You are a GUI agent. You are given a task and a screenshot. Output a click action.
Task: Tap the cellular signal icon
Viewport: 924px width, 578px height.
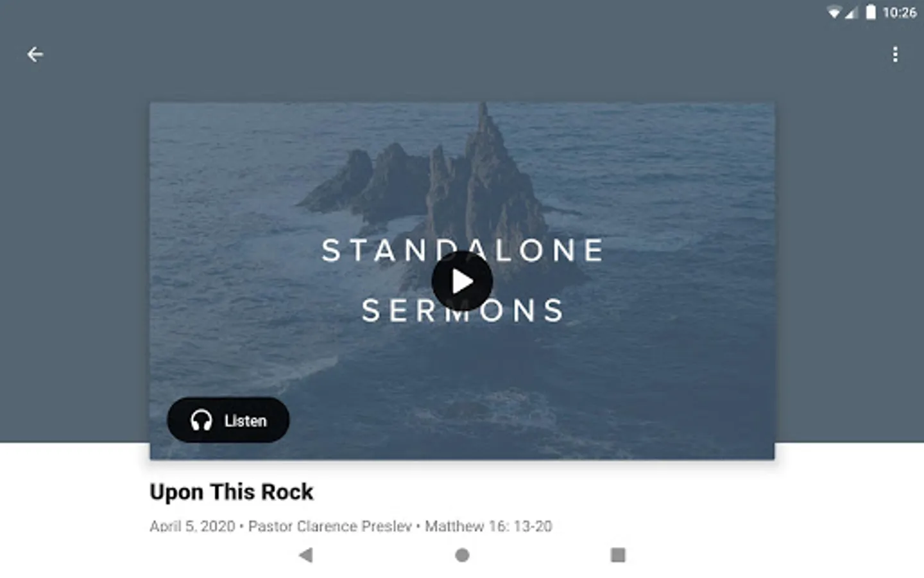click(x=851, y=12)
